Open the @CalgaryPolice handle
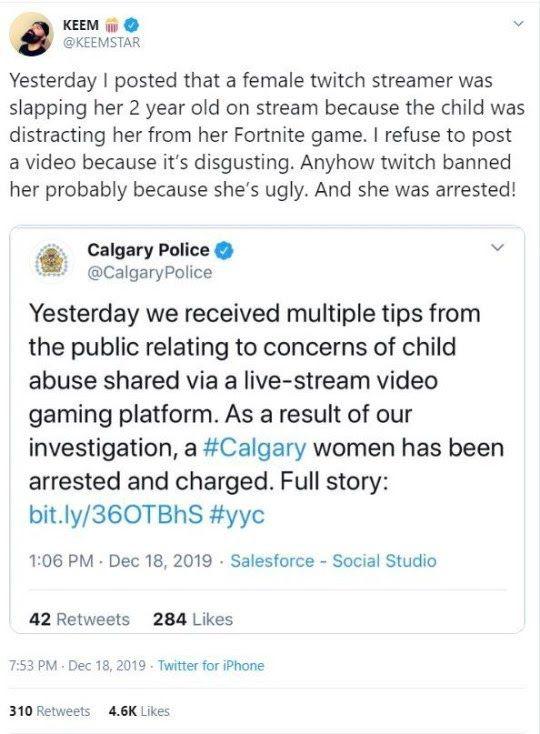 tap(150, 272)
